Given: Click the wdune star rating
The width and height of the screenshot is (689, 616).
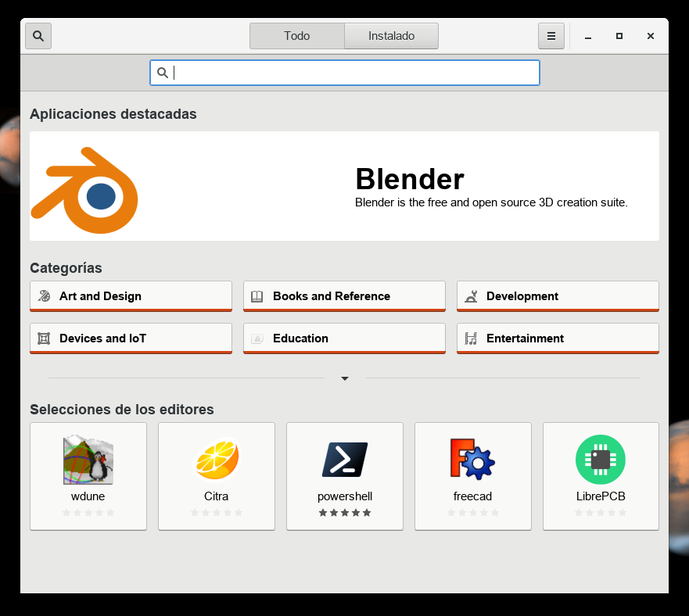Looking at the screenshot, I should [x=88, y=513].
